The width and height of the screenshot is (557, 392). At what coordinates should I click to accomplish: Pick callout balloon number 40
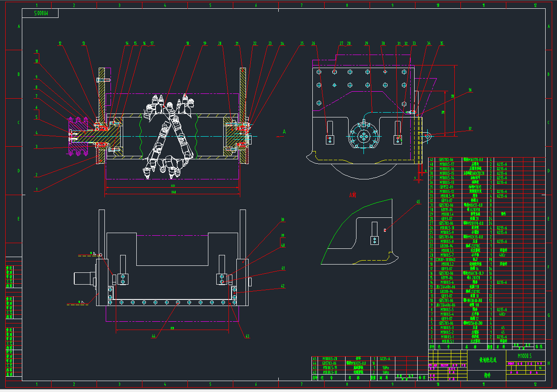coord(283,245)
